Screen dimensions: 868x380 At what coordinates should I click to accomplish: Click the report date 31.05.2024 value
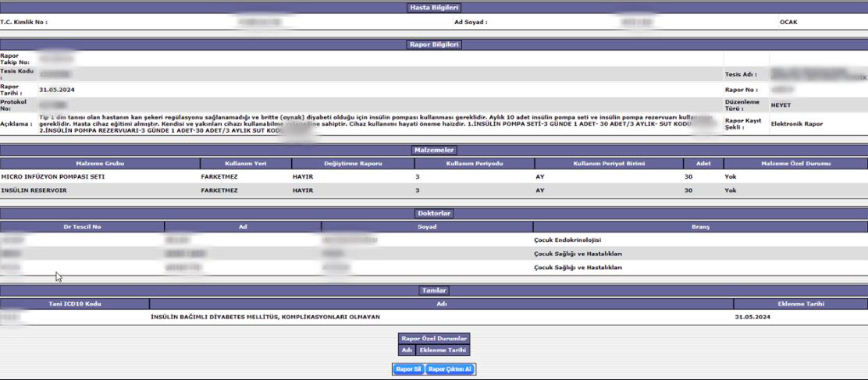point(57,90)
